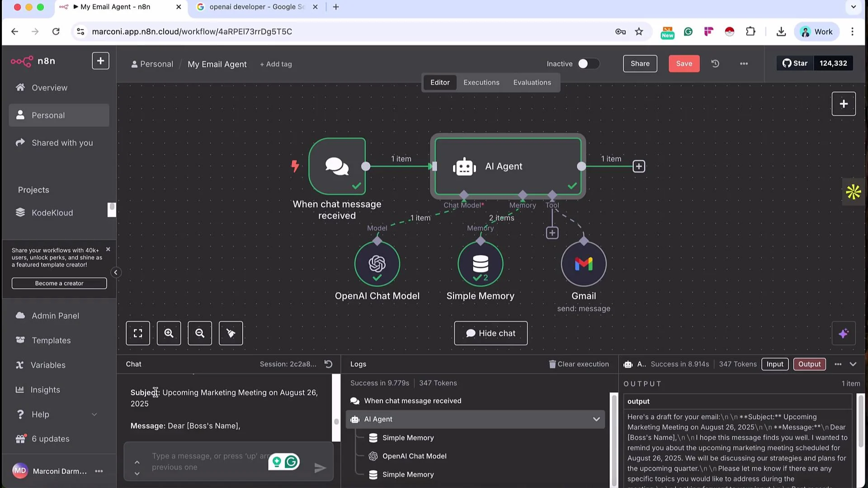Screen dimensions: 868x488
Task: Save the workflow
Action: coord(684,64)
